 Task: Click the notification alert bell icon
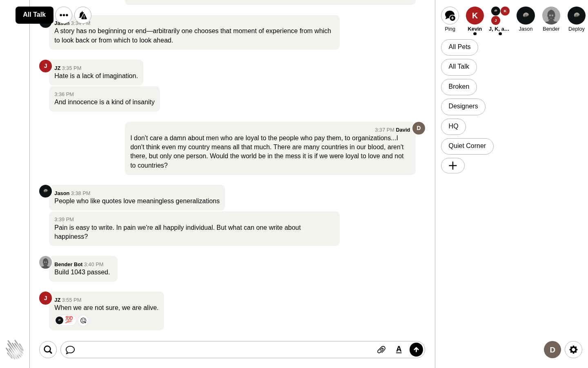[x=83, y=15]
